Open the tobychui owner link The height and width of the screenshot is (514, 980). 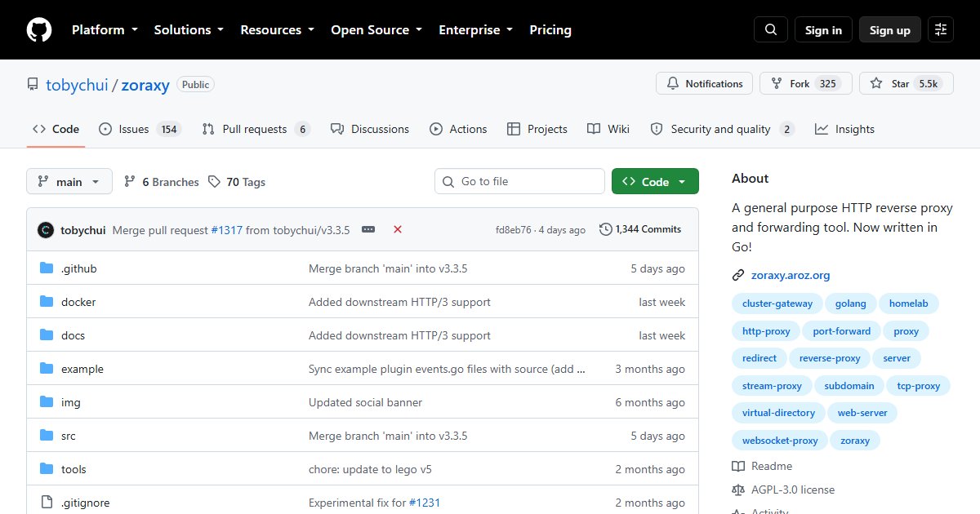click(77, 85)
